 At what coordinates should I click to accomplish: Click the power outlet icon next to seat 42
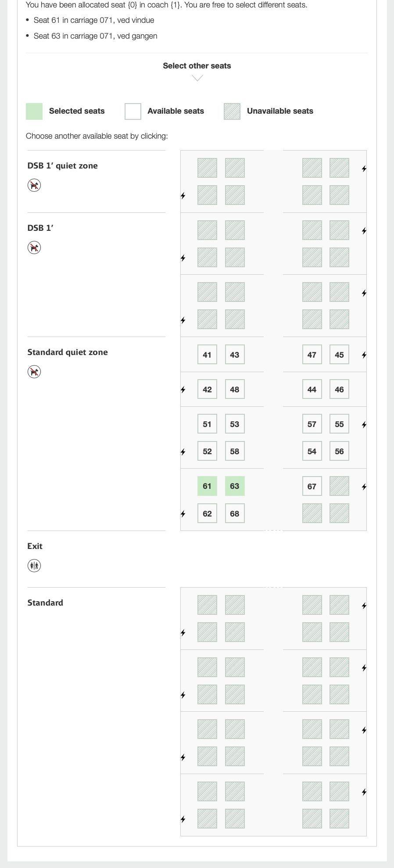183,389
